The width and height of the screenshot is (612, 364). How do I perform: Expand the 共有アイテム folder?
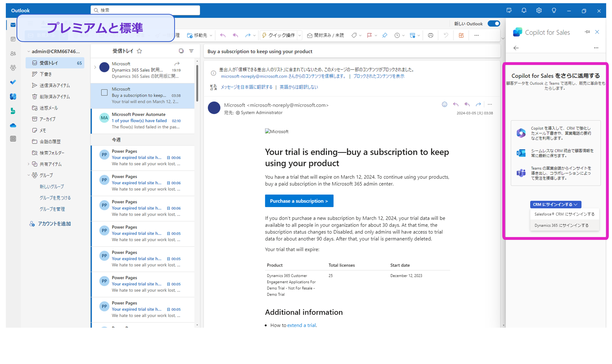pyautogui.click(x=28, y=164)
